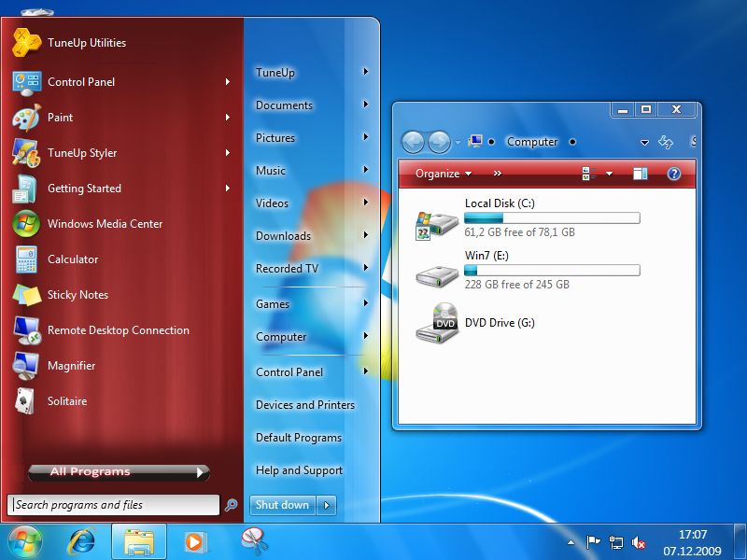Open the change view options dropdown arrow

609,174
